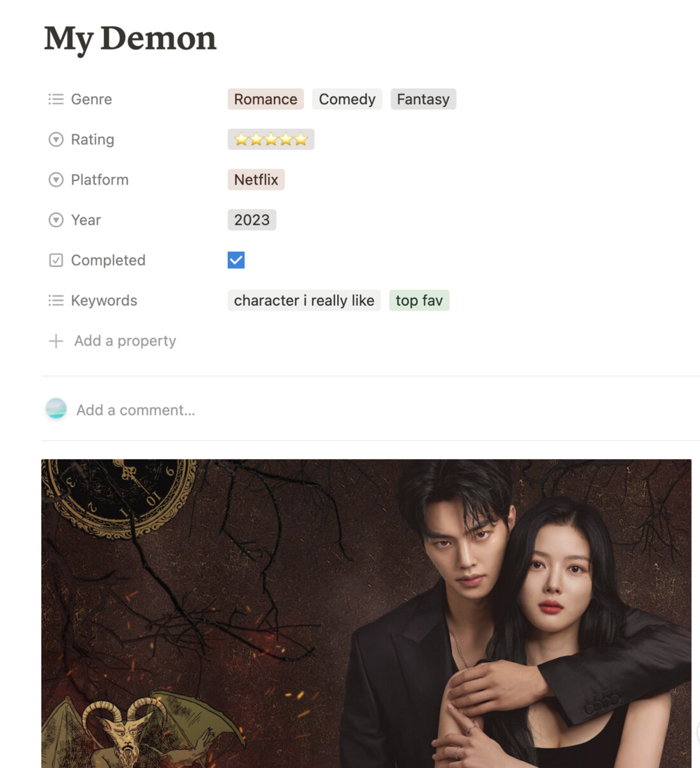Select the Fantasy genre tag
700x768 pixels.
tap(423, 100)
